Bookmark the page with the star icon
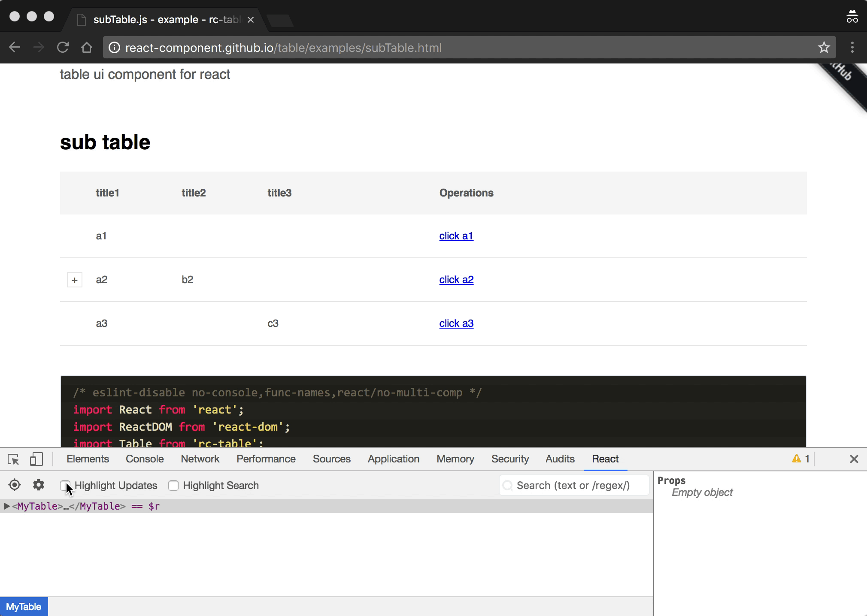Screen dimensions: 867x616 tap(824, 48)
